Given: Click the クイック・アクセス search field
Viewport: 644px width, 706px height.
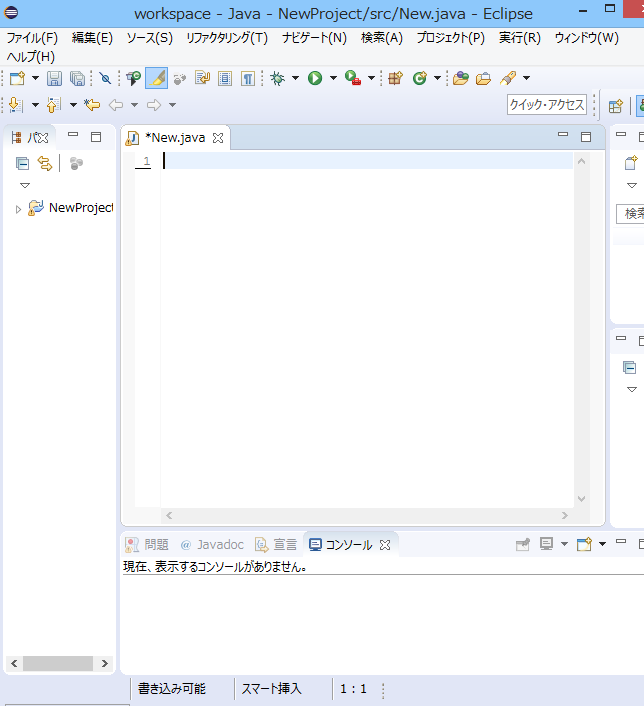Looking at the screenshot, I should [x=547, y=105].
